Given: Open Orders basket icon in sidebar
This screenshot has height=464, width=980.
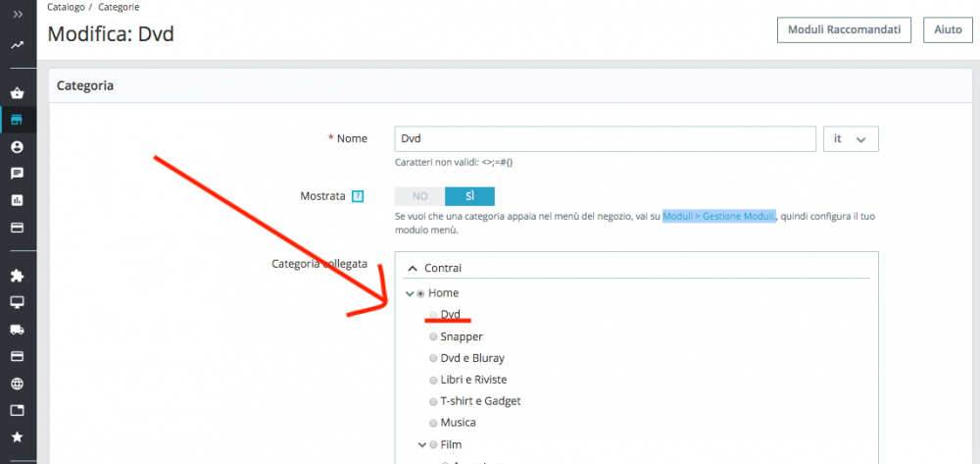Looking at the screenshot, I should 18,94.
